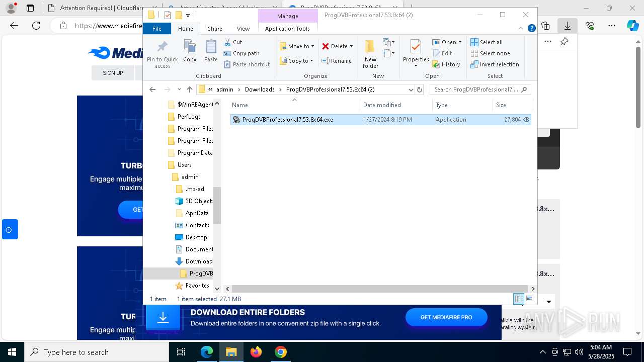Sort by the Type column header
Viewport: 644px width, 362px height.
462,105
